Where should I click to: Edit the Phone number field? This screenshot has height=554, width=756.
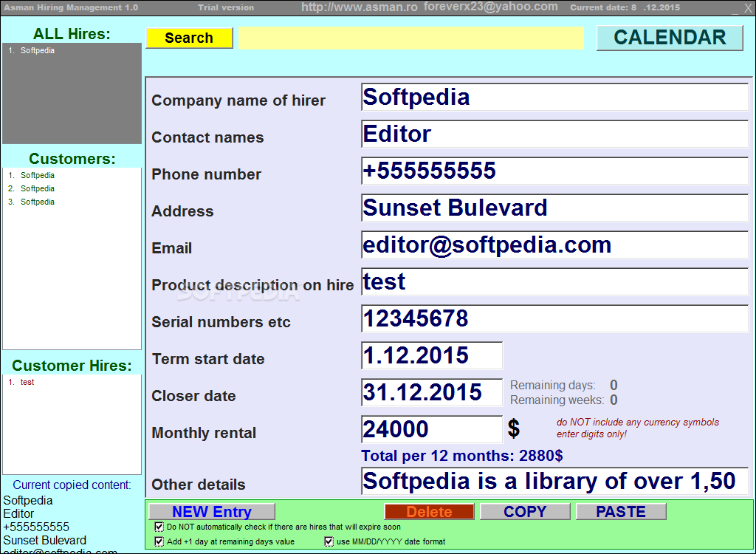554,171
